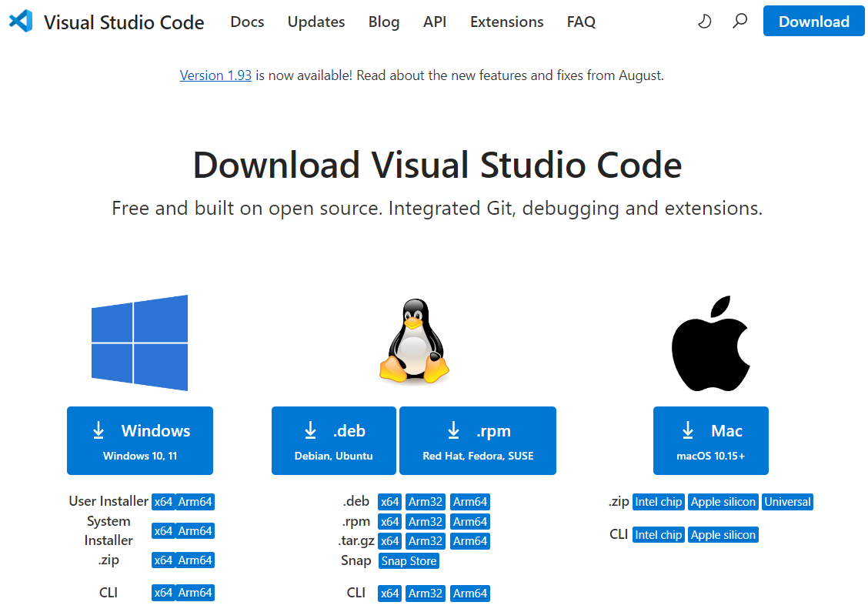Click the Apple logo image
Image resolution: width=868 pixels, height=612 pixels.
(711, 343)
